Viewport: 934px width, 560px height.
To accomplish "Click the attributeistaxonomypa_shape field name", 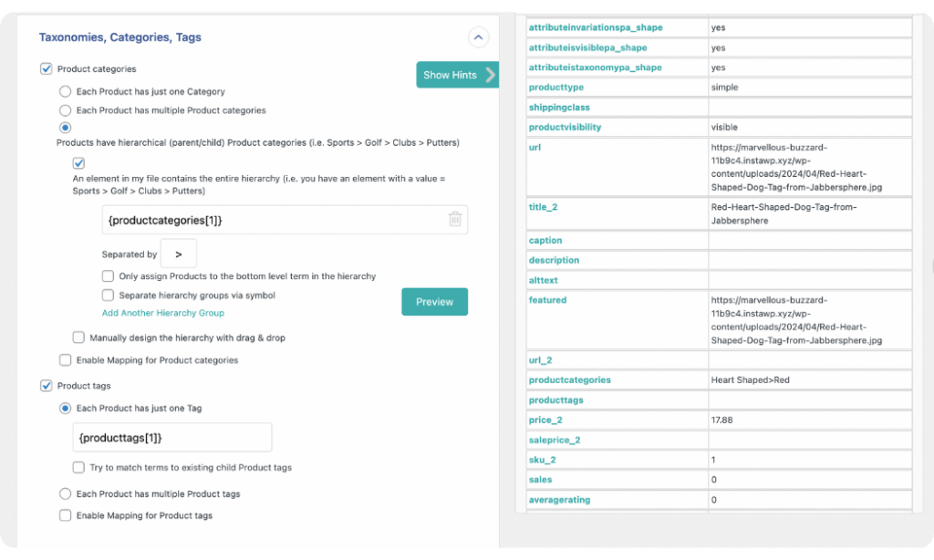I will 595,67.
